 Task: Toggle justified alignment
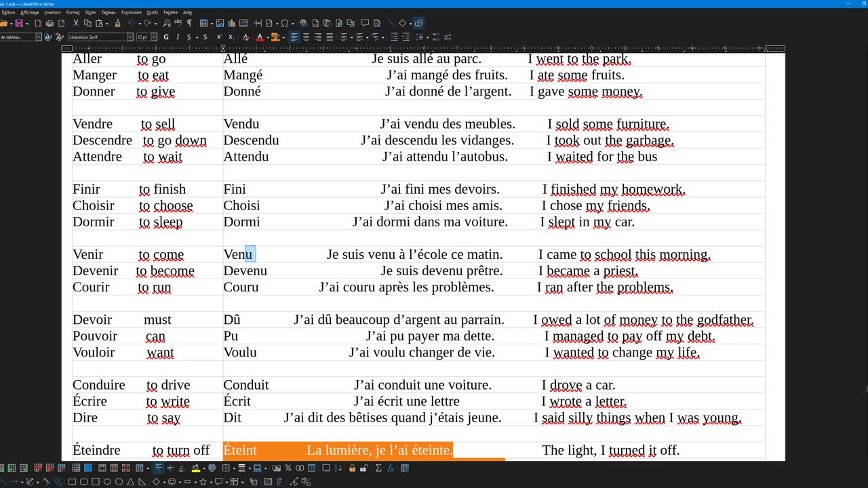[330, 37]
